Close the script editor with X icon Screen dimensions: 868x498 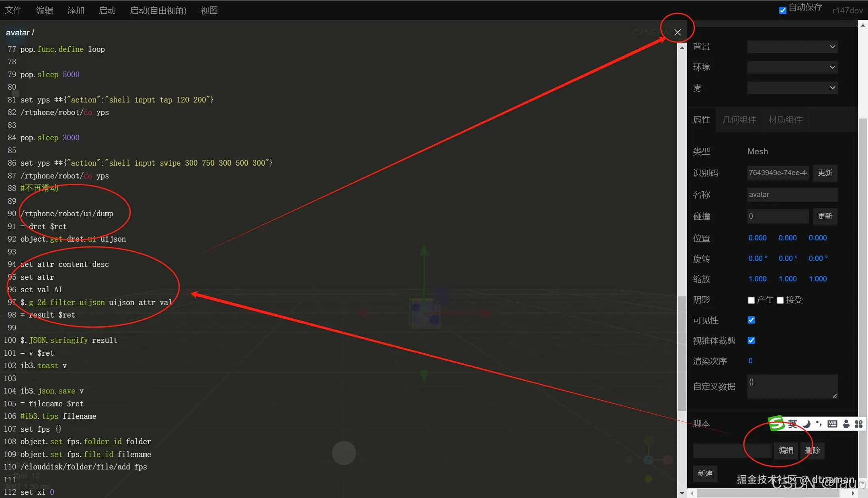click(x=678, y=32)
